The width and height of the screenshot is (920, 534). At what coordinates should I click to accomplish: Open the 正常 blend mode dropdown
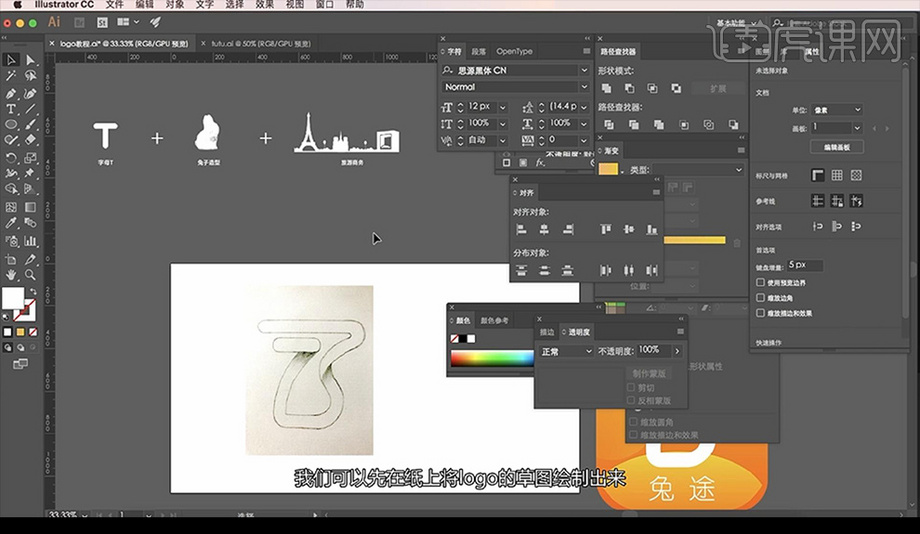566,351
